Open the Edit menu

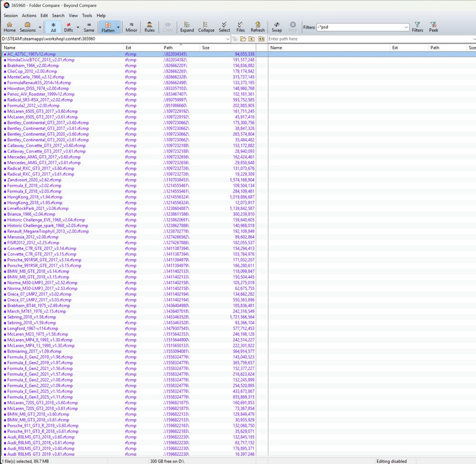pyautogui.click(x=44, y=16)
